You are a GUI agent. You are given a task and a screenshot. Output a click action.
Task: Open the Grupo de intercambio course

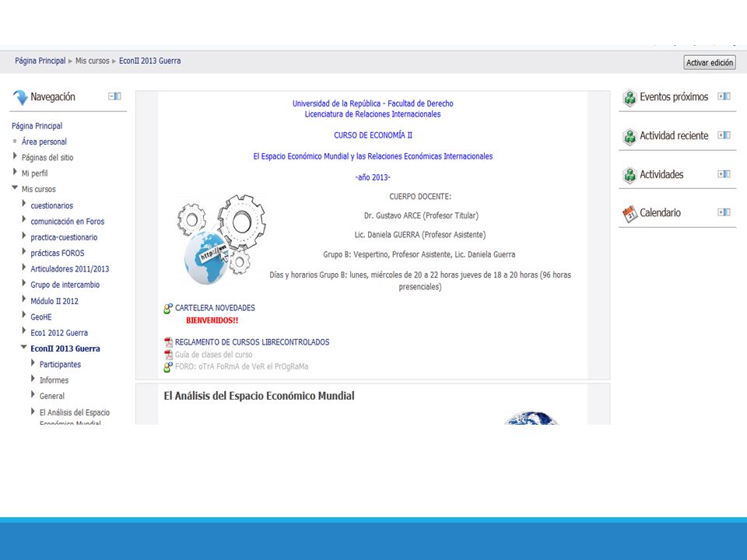[x=65, y=285]
